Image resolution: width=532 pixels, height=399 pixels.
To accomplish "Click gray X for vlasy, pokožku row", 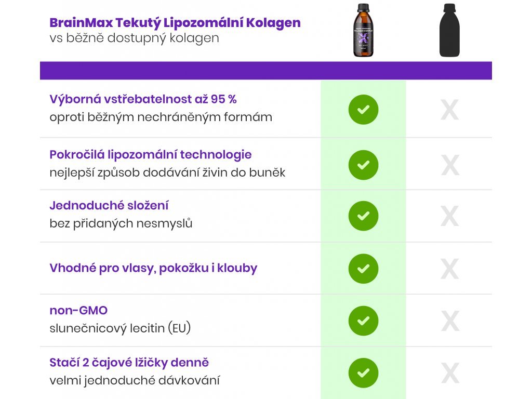I will click(x=450, y=269).
